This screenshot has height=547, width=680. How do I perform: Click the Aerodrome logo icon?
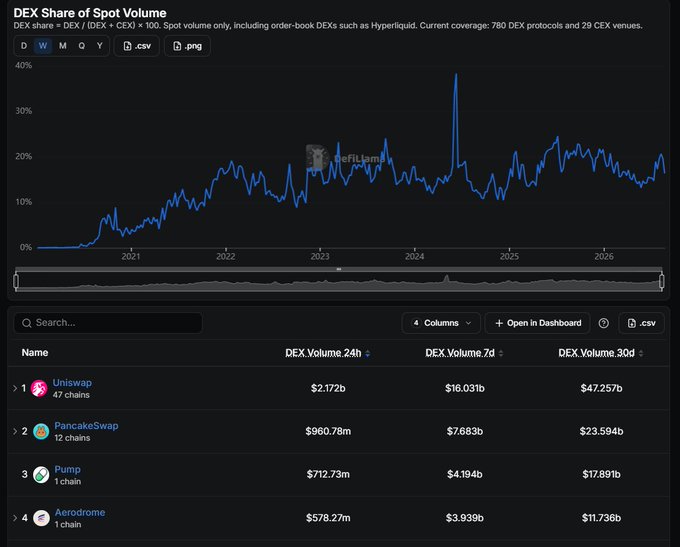(41, 518)
